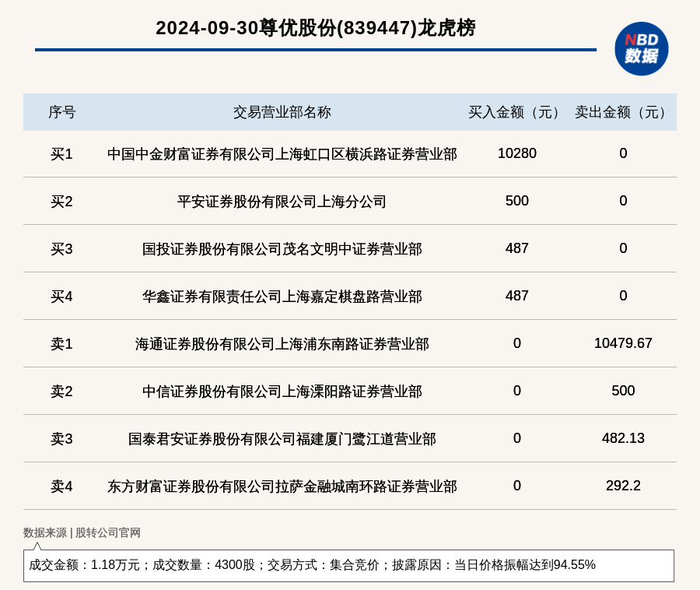Click the 交易方式：集合竞价 summary text
Image resolution: width=700 pixels, height=590 pixels.
click(x=324, y=565)
